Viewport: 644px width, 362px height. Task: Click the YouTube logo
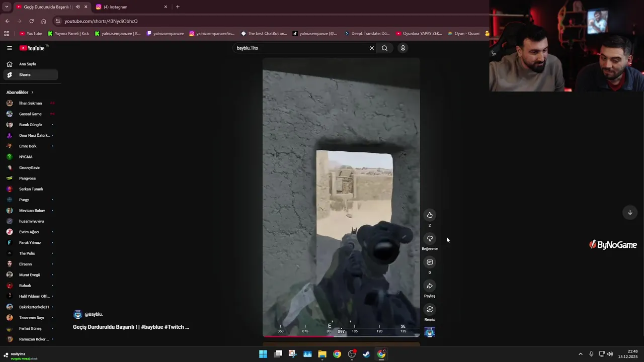coord(33,48)
